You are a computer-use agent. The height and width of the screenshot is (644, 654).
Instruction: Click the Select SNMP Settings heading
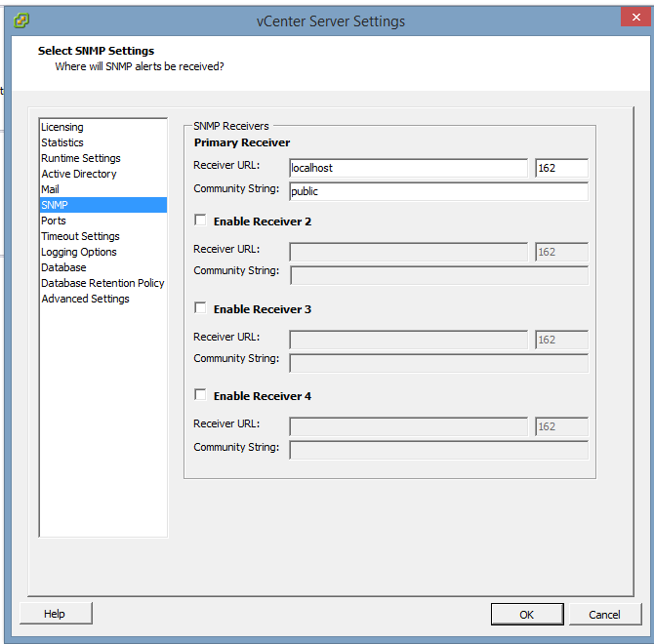coord(96,51)
